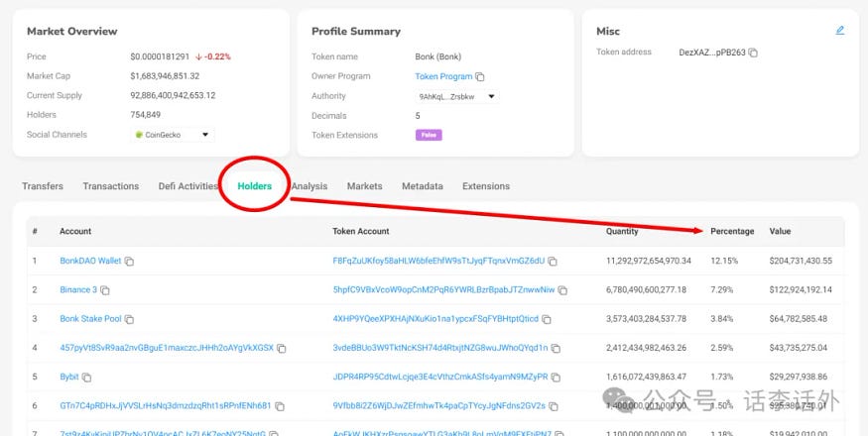This screenshot has height=436, width=868.
Task: Open the Holders tab
Action: pos(255,186)
